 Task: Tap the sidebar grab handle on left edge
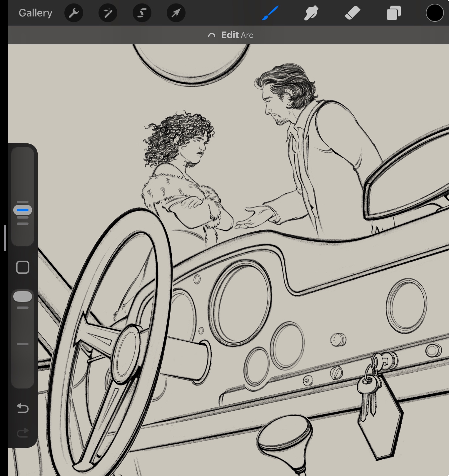(5, 238)
